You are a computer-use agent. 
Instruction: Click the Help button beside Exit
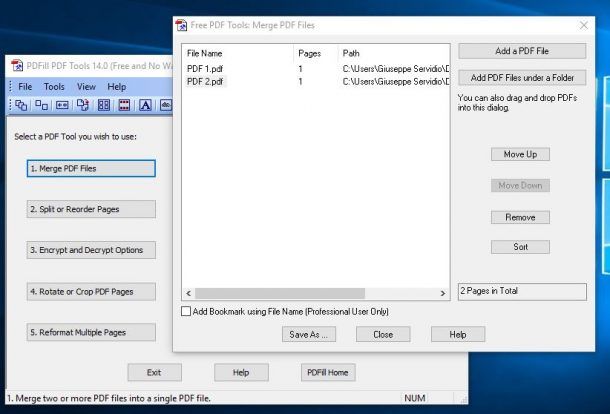(x=241, y=372)
